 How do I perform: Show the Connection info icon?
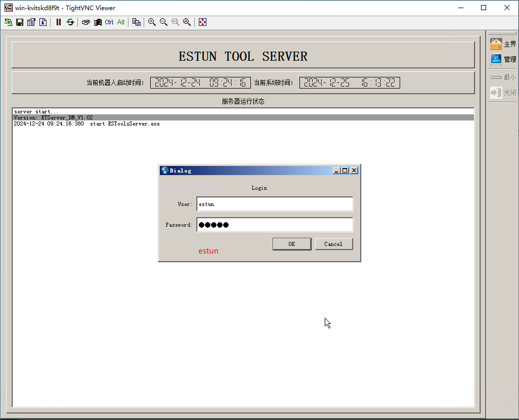(x=43, y=22)
